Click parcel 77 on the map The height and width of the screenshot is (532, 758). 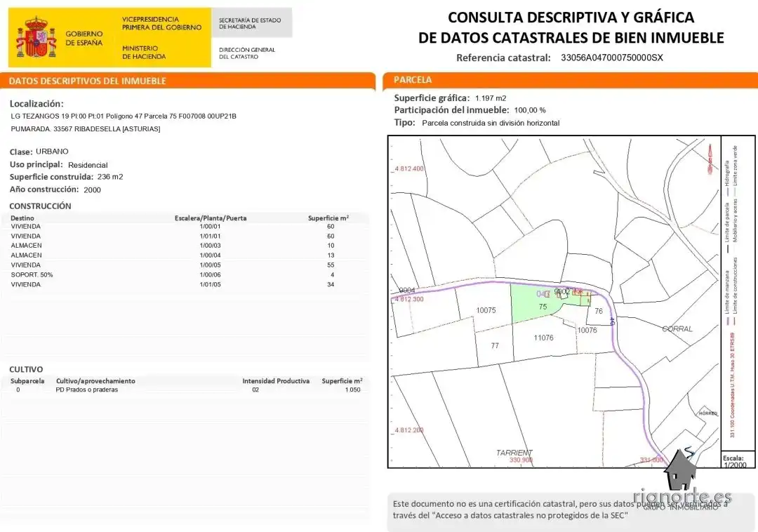click(495, 345)
